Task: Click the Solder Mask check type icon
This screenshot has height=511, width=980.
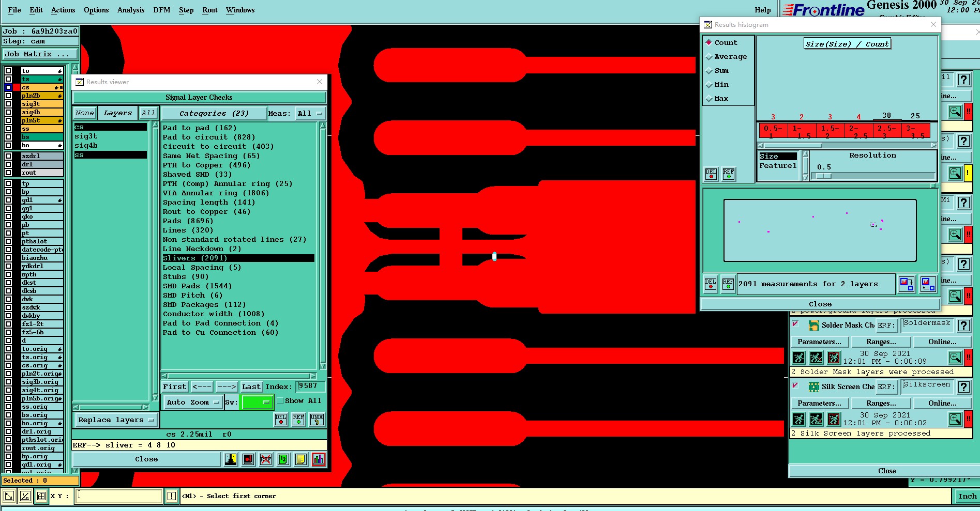Action: click(813, 326)
